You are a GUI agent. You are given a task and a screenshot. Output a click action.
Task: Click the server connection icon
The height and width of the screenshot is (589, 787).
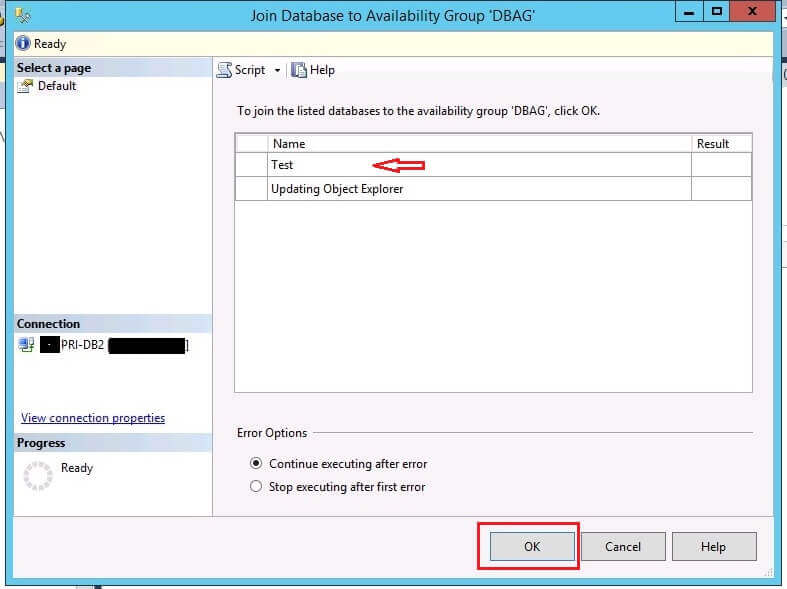click(26, 345)
